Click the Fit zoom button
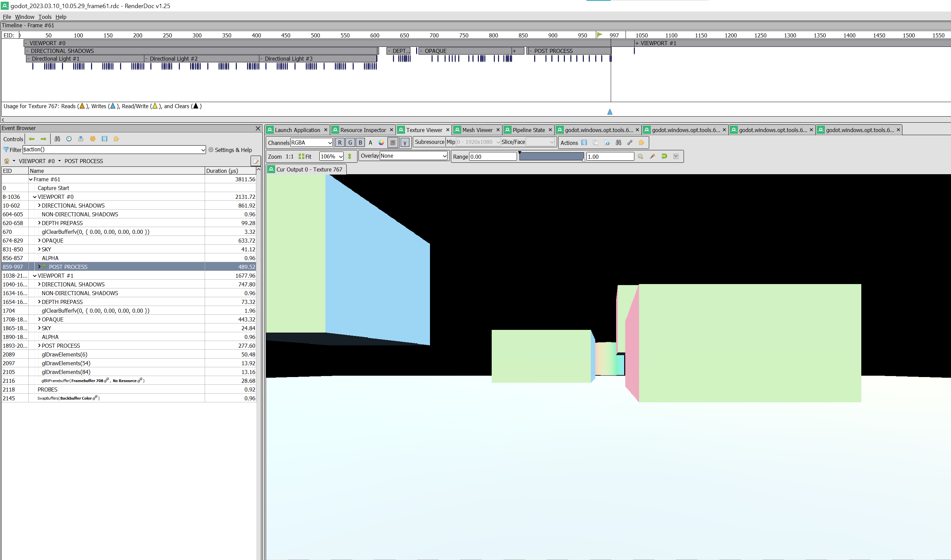The height and width of the screenshot is (560, 951). click(x=305, y=157)
